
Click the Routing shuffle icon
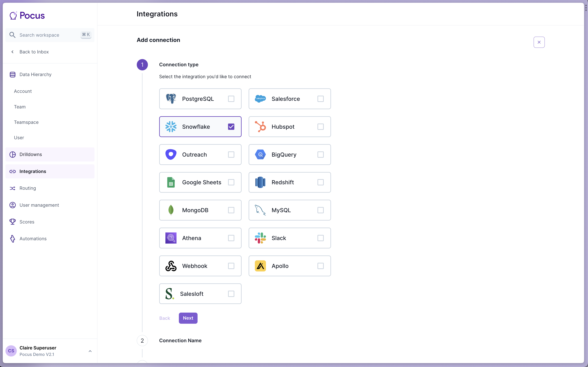[x=13, y=188]
